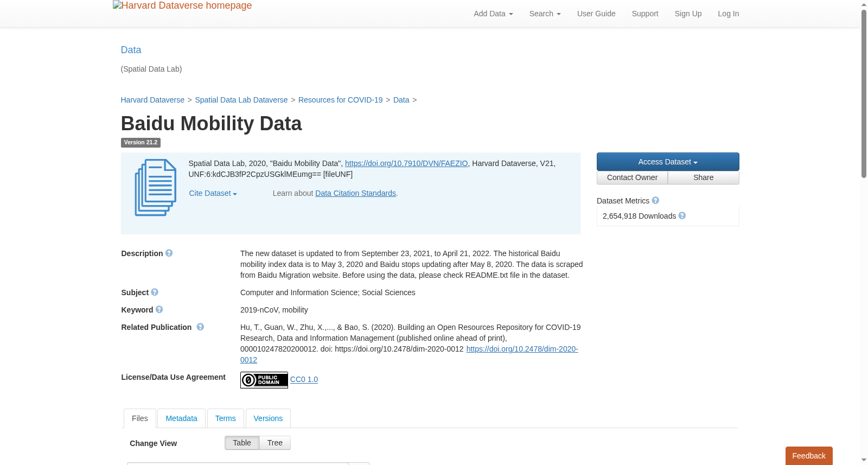Open the related publication DOI link
Screen dimensions: 868x465
(x=522, y=349)
